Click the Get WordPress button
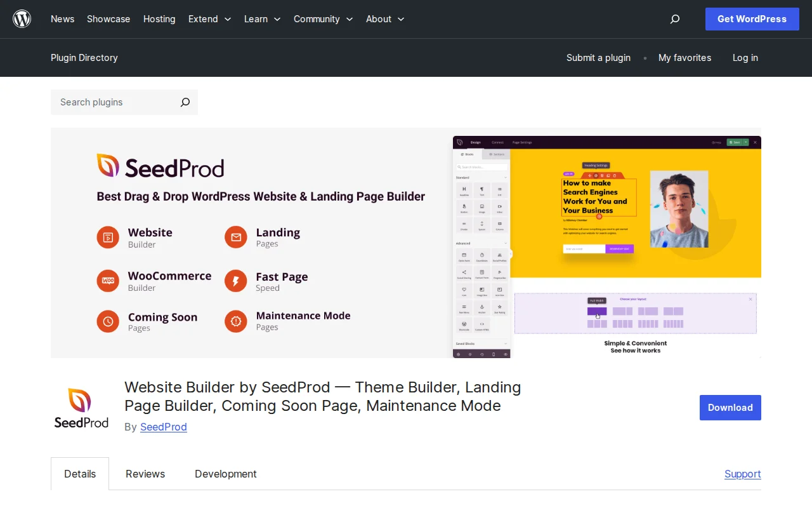 (x=752, y=19)
